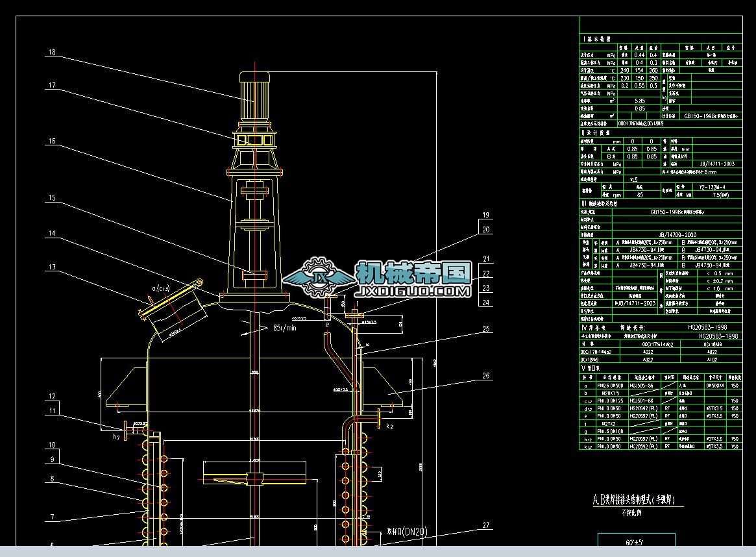Click part callout number 15

click(x=52, y=198)
